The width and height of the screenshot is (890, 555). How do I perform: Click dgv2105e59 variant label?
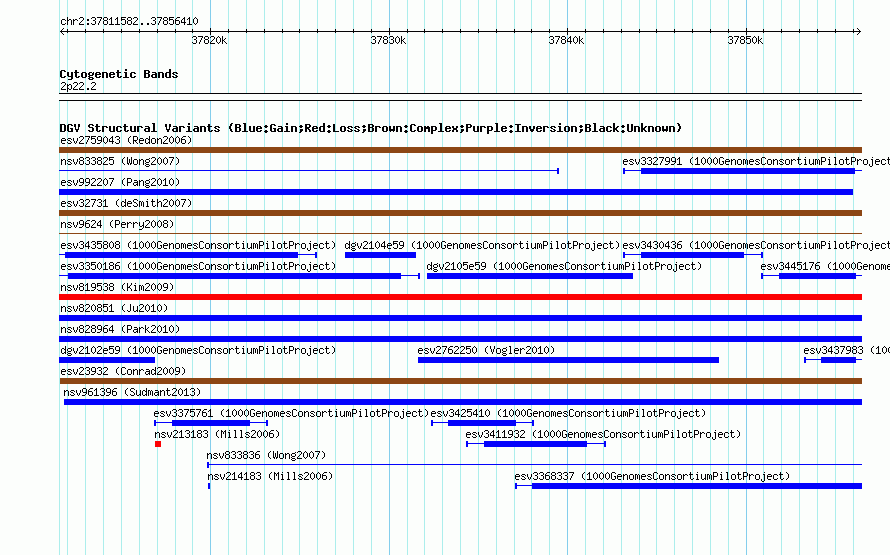point(564,266)
